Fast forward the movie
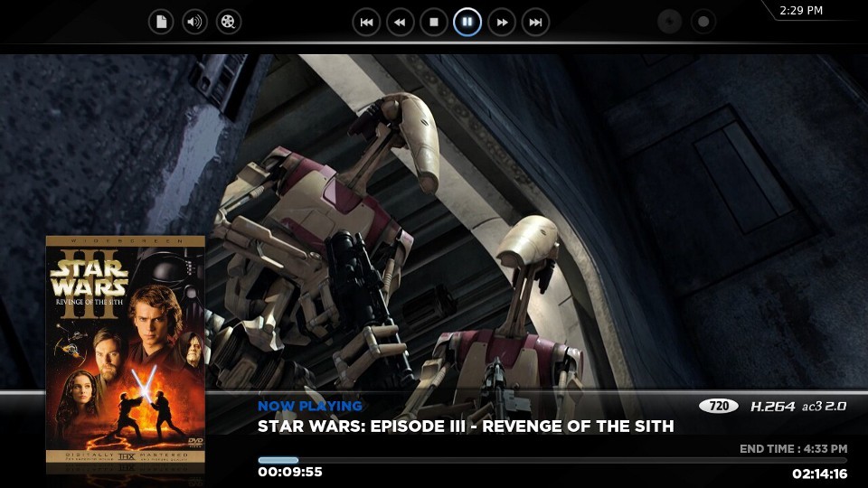 [x=502, y=23]
